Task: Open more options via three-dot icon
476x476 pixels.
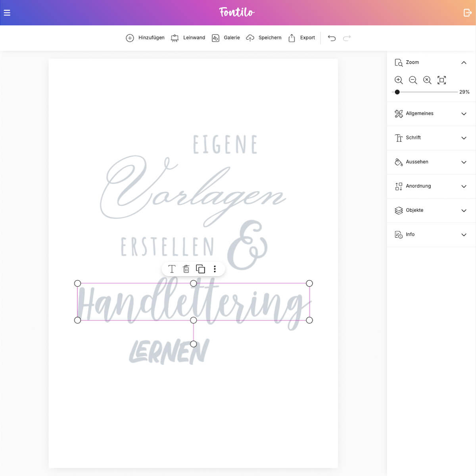Action: 215,269
